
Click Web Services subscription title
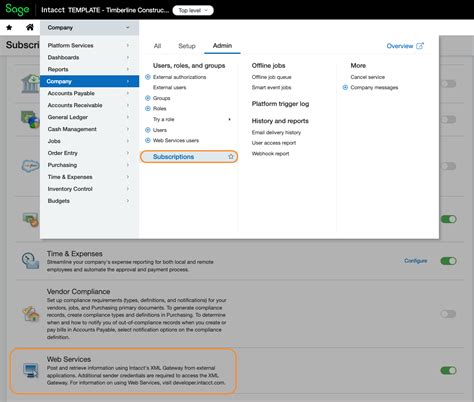coord(69,359)
